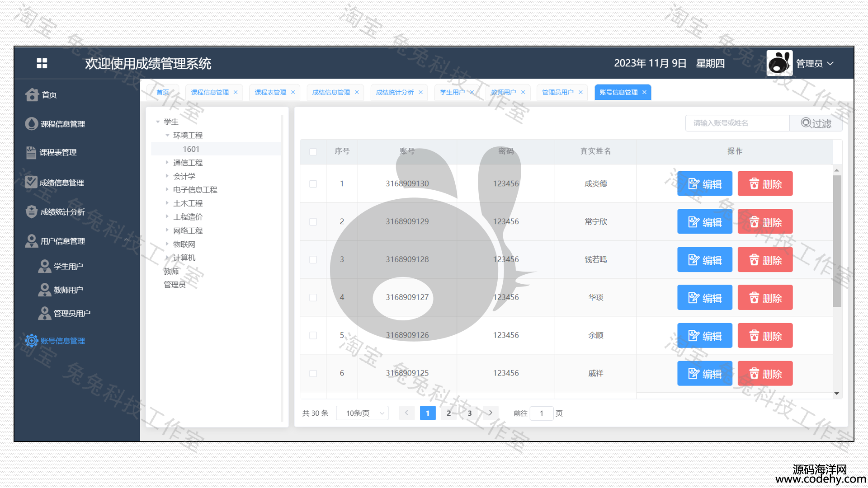Viewport: 868px width, 488px height.
Task: Click the grid menu icon in header
Action: click(x=42, y=63)
